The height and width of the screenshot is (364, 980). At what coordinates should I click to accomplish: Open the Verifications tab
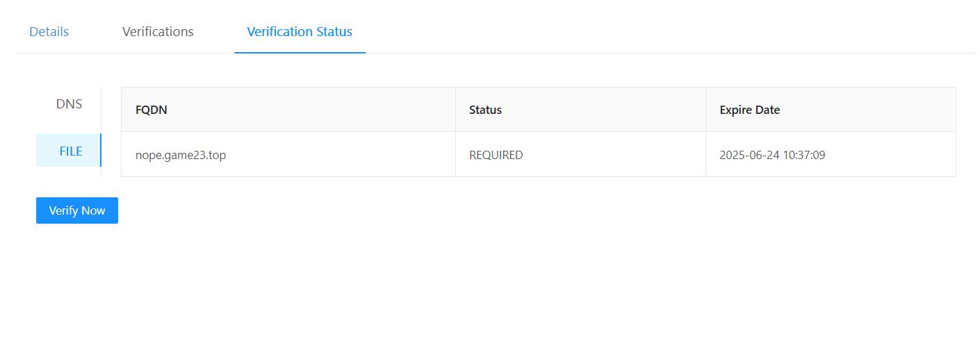(x=158, y=32)
